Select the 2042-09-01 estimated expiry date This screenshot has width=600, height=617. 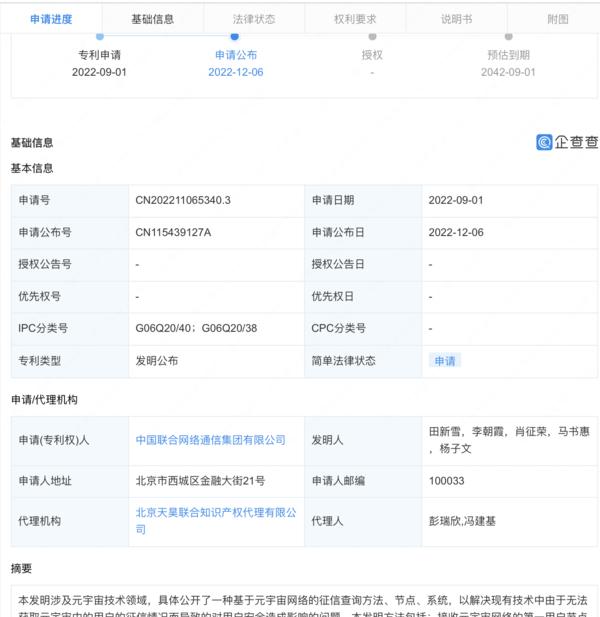tap(508, 72)
